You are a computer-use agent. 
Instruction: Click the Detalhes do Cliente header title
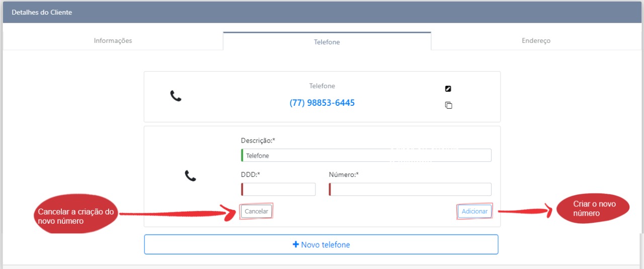pos(42,12)
